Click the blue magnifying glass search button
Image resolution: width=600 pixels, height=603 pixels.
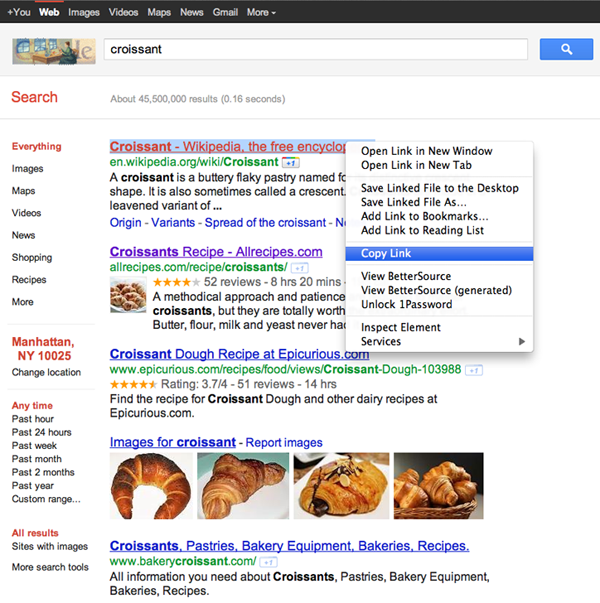coord(566,49)
